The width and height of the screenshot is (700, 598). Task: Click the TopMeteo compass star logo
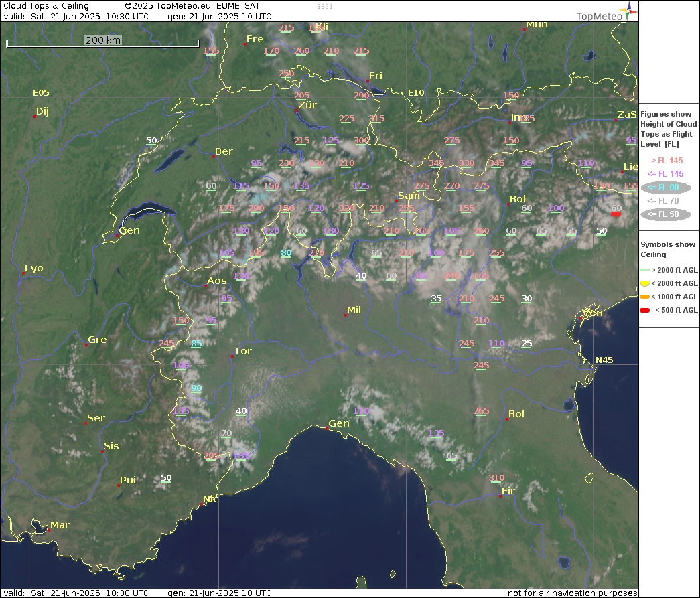[629, 10]
